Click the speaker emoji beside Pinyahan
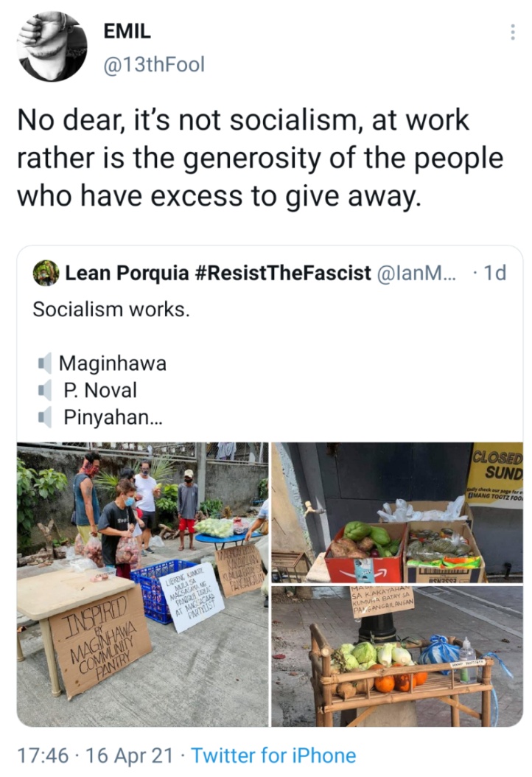Viewport: 532px width, 777px height. [45, 417]
